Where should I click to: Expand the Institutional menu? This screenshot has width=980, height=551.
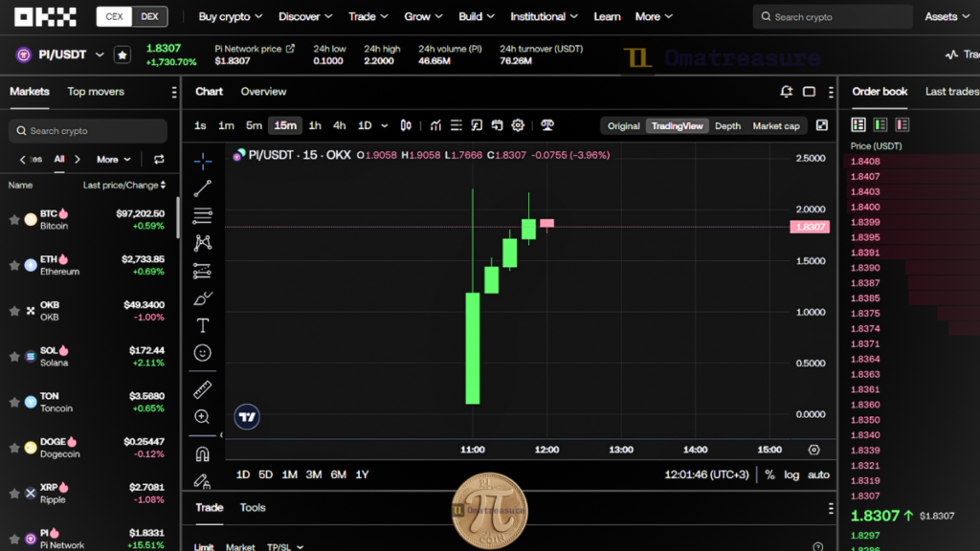(x=544, y=17)
